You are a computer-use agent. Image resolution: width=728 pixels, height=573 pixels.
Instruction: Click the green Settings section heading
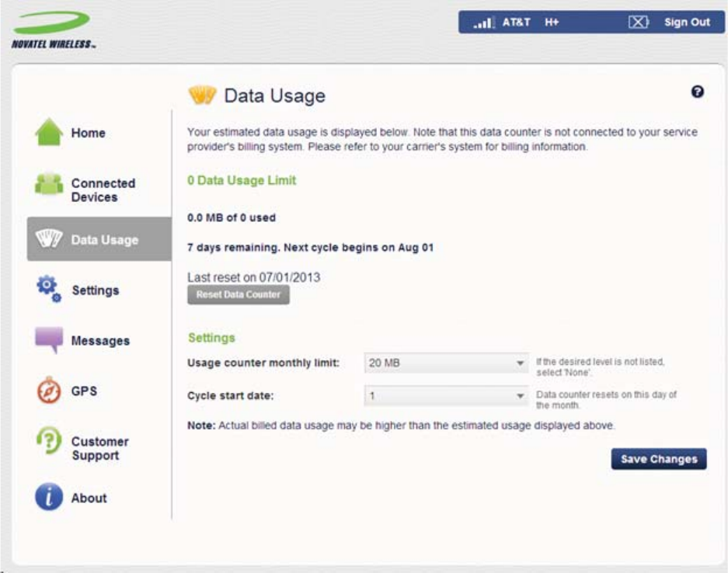211,338
